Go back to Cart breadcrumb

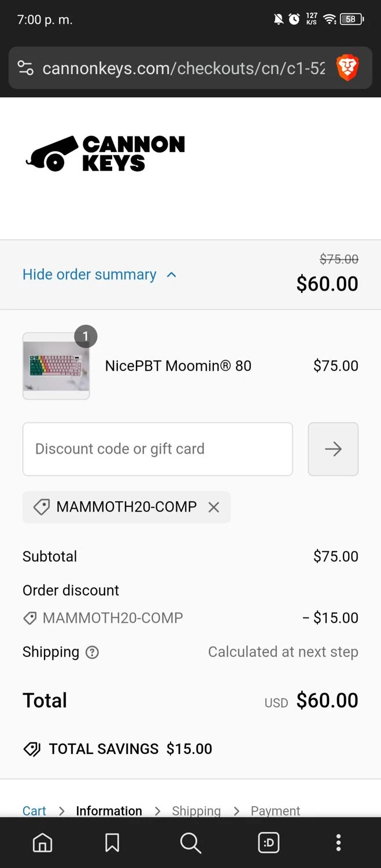pyautogui.click(x=34, y=810)
